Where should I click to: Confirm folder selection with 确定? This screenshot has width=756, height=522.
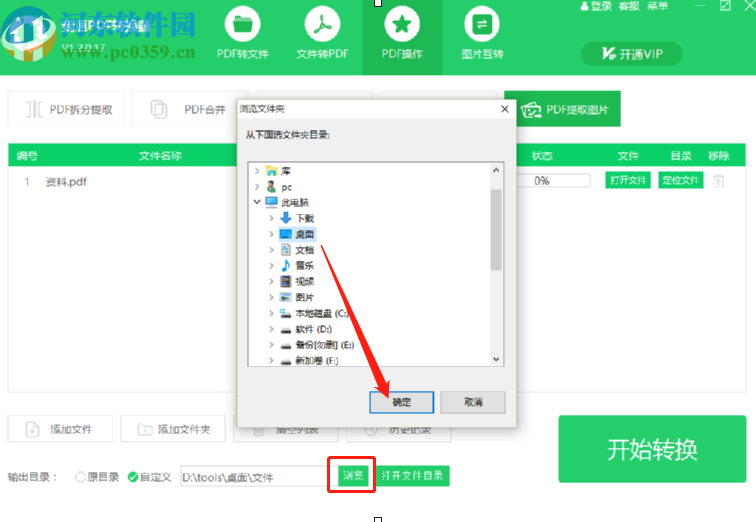click(402, 402)
